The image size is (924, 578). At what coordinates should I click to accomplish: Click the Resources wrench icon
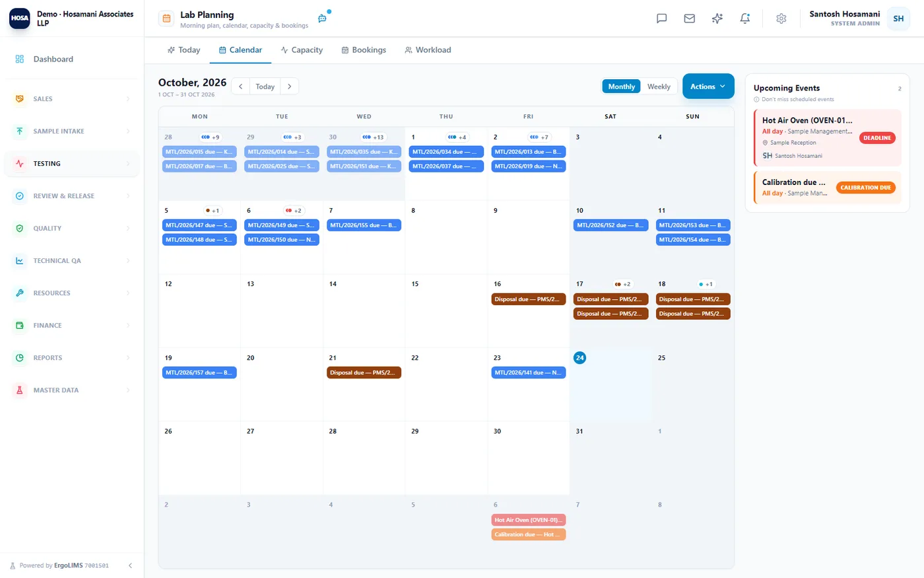[x=20, y=293]
